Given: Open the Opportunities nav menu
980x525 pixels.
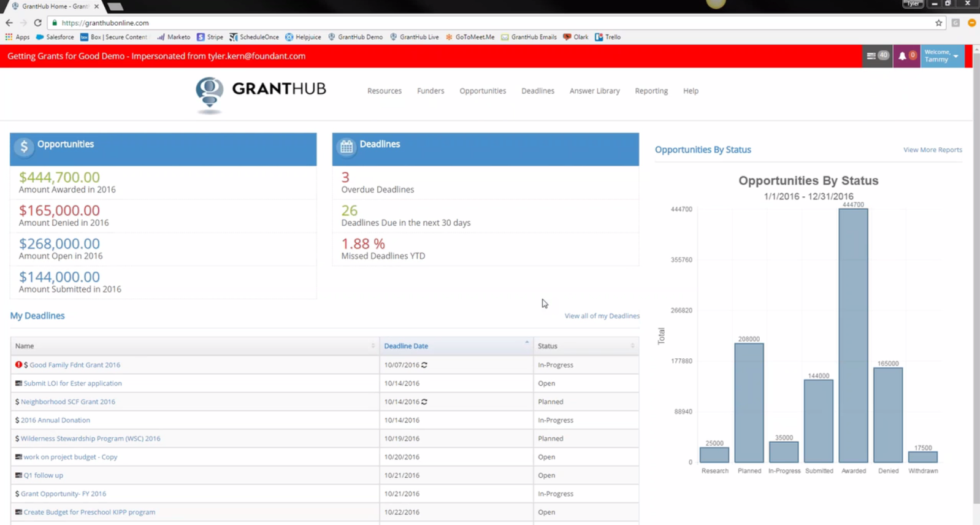Looking at the screenshot, I should 483,91.
